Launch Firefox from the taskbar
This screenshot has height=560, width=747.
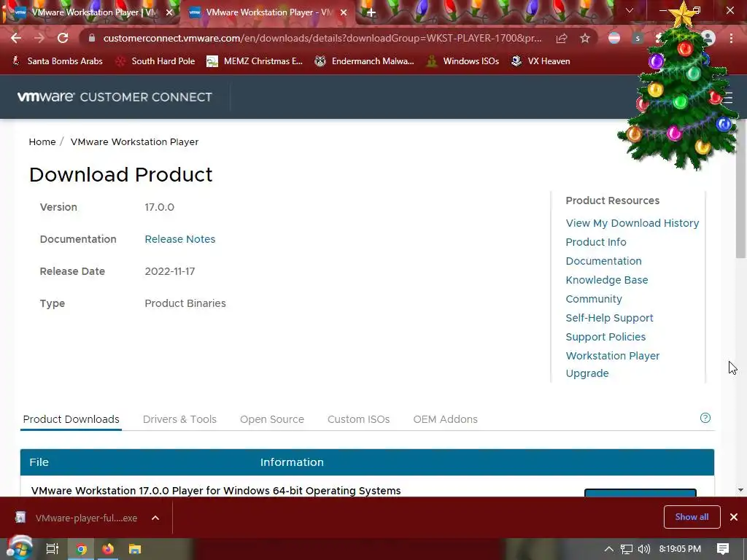click(108, 549)
